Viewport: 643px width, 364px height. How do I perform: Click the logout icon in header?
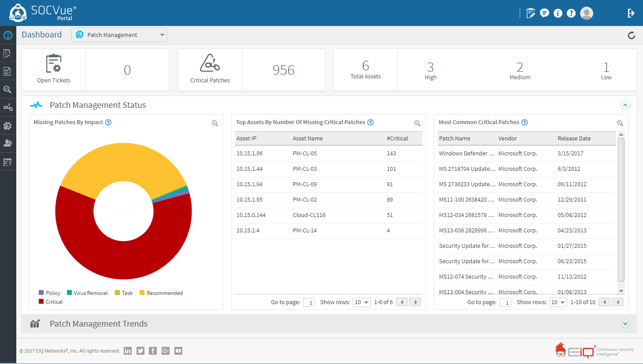631,13
